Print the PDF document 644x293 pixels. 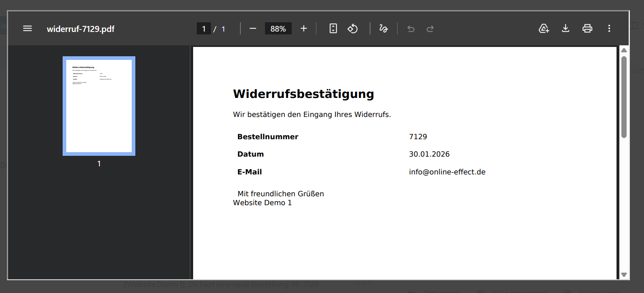click(587, 28)
